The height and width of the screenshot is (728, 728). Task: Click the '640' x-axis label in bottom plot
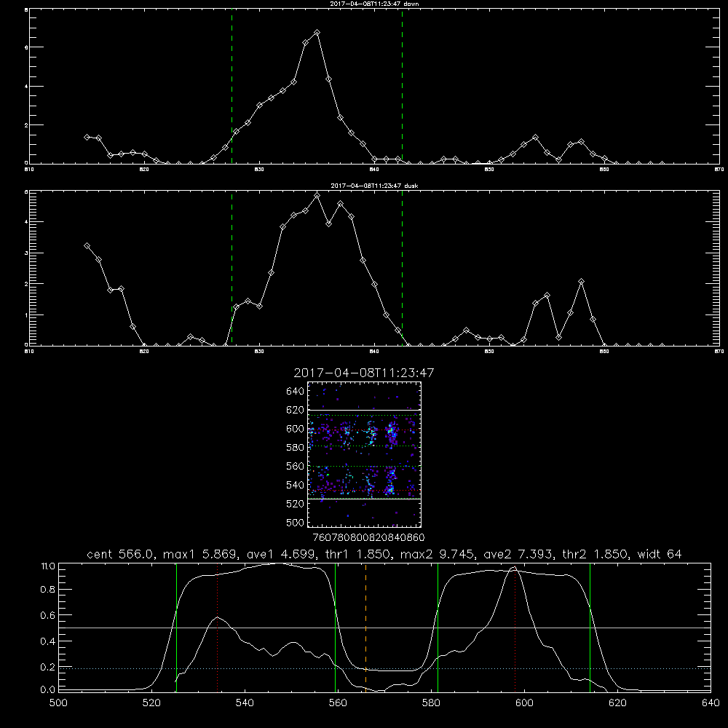click(711, 703)
